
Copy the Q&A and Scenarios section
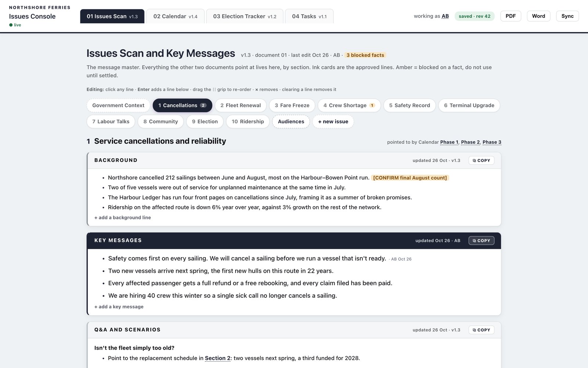[x=481, y=330]
